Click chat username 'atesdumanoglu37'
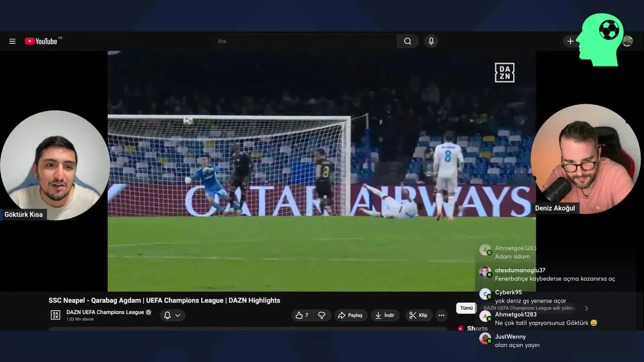 (520, 270)
